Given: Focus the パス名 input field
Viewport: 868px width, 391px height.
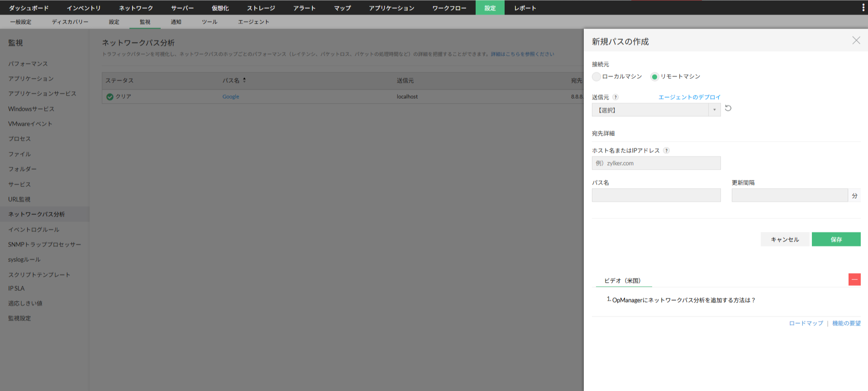Looking at the screenshot, I should pyautogui.click(x=656, y=195).
